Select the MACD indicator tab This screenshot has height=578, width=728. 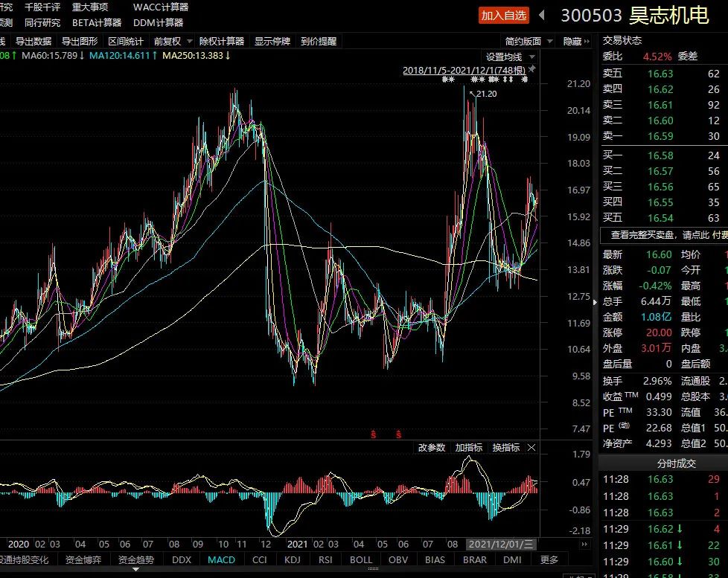pyautogui.click(x=222, y=560)
